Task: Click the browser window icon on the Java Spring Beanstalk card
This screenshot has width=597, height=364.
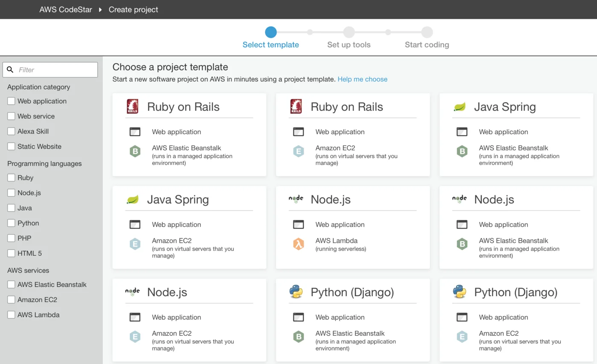Action: (x=462, y=132)
